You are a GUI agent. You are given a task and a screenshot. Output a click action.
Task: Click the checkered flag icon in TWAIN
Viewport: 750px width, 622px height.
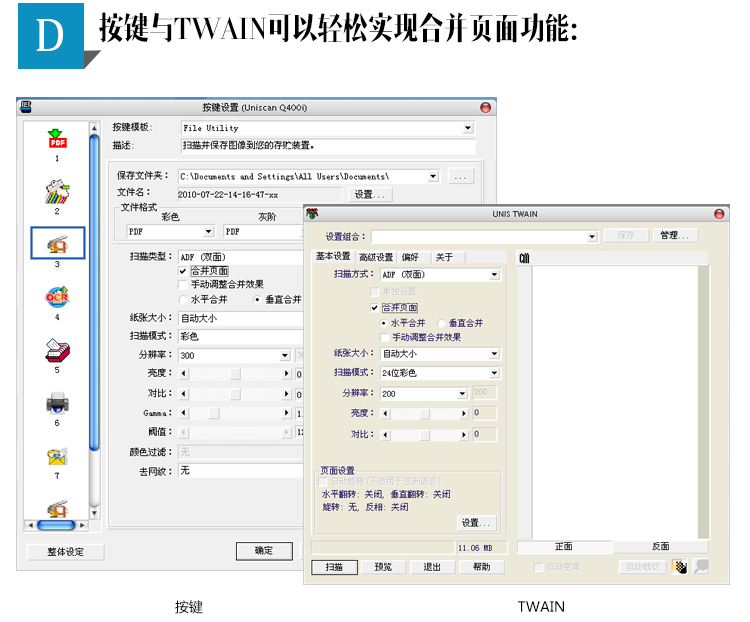pyautogui.click(x=680, y=567)
